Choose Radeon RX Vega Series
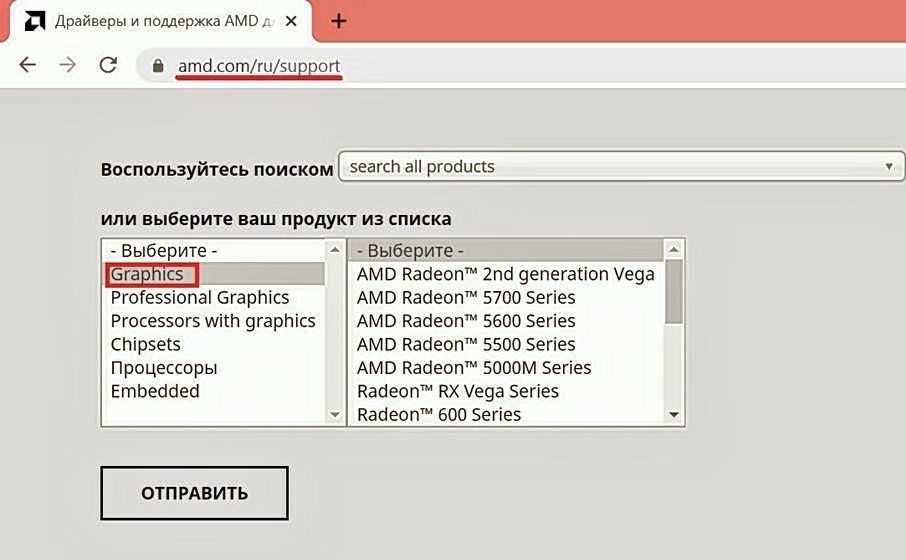906x560 pixels. pos(457,391)
